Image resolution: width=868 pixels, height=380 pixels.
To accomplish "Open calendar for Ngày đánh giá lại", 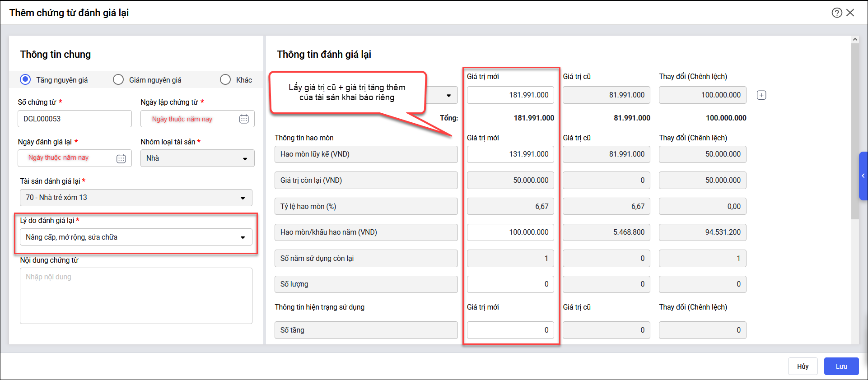I will click(x=121, y=158).
